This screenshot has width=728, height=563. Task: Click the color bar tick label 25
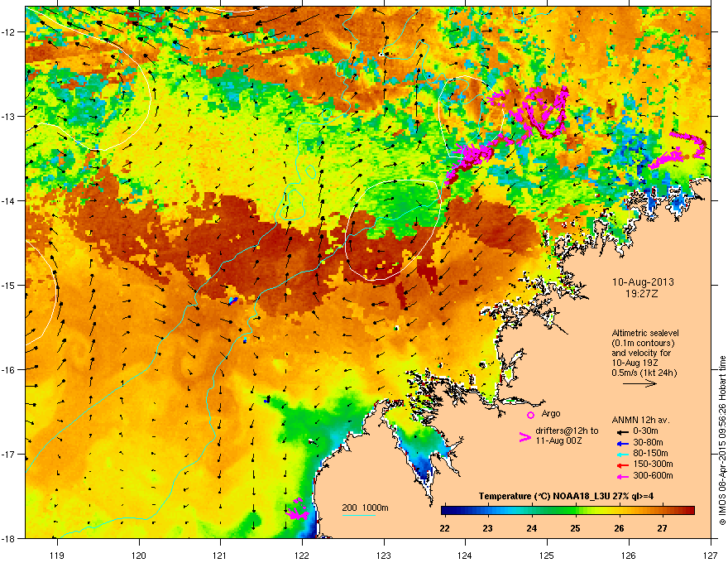point(575,528)
